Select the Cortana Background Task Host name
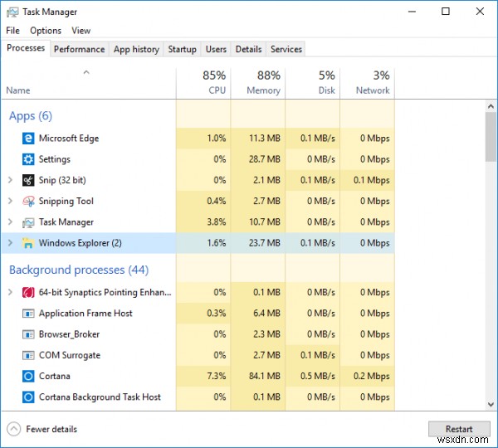Screen dimensions: 498x448 tap(100, 397)
